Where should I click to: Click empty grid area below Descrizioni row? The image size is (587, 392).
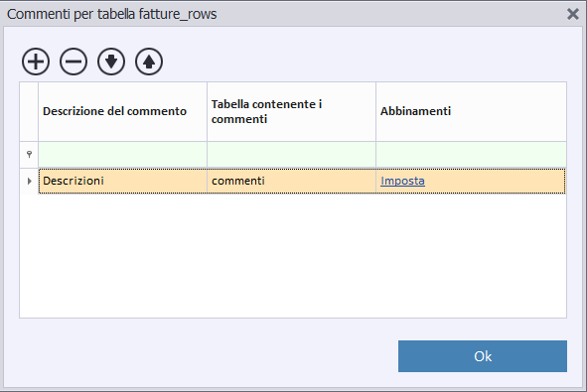[x=293, y=255]
